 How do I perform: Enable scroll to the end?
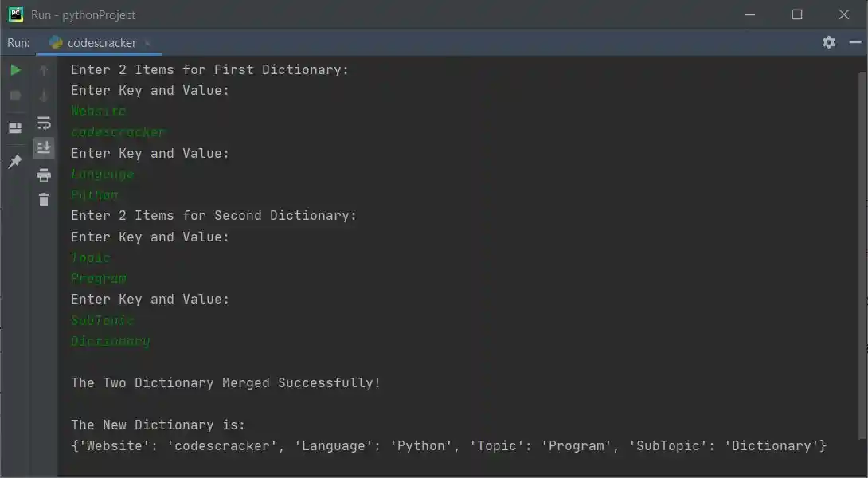[44, 147]
